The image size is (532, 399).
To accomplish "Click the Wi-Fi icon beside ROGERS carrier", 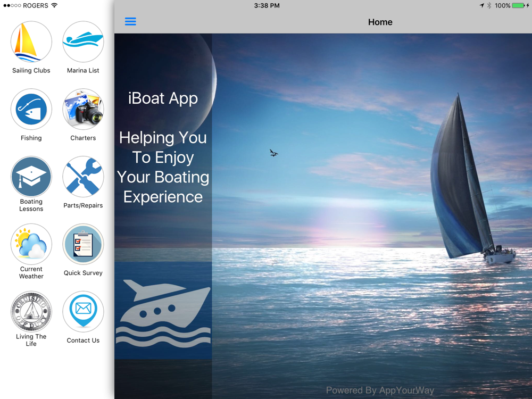I will [54, 5].
